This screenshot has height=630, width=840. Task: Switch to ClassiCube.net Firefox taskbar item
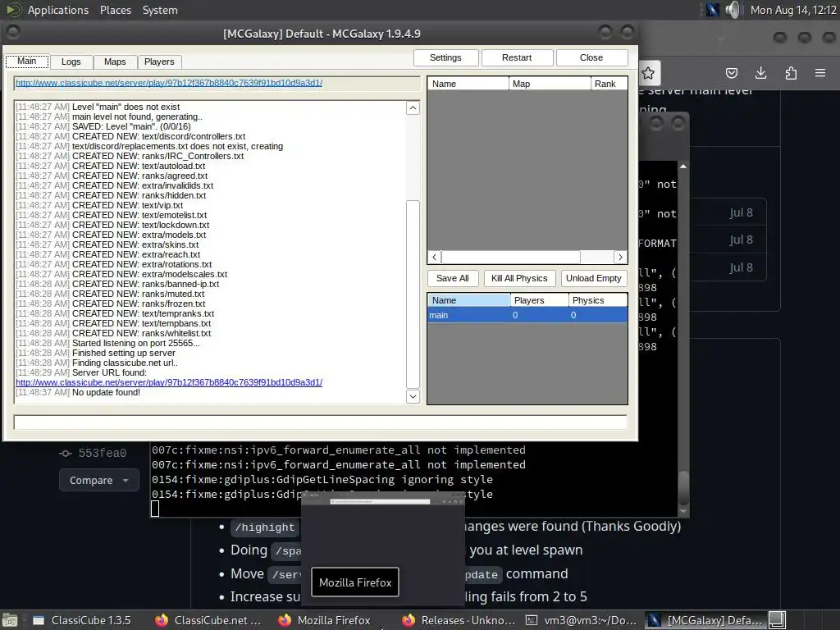tap(208, 620)
